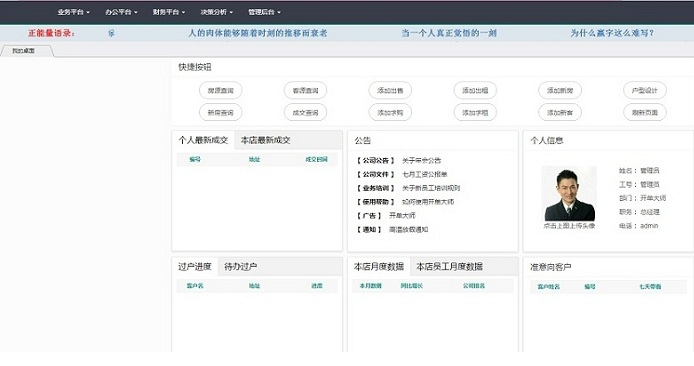
Task: Open the 七月工资公报单 company file
Action: 424,174
